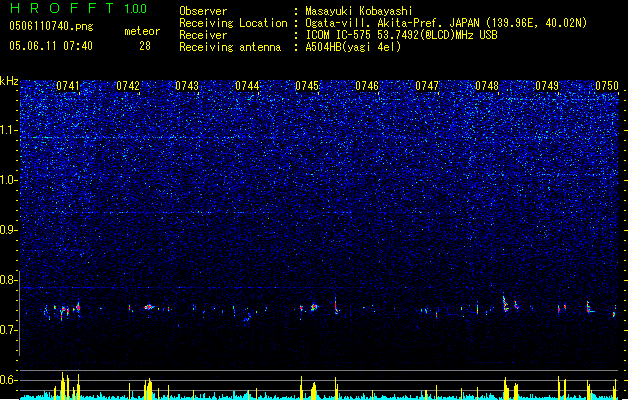Click the kHz axis unit label
629x400 pixels.
(x=9, y=81)
